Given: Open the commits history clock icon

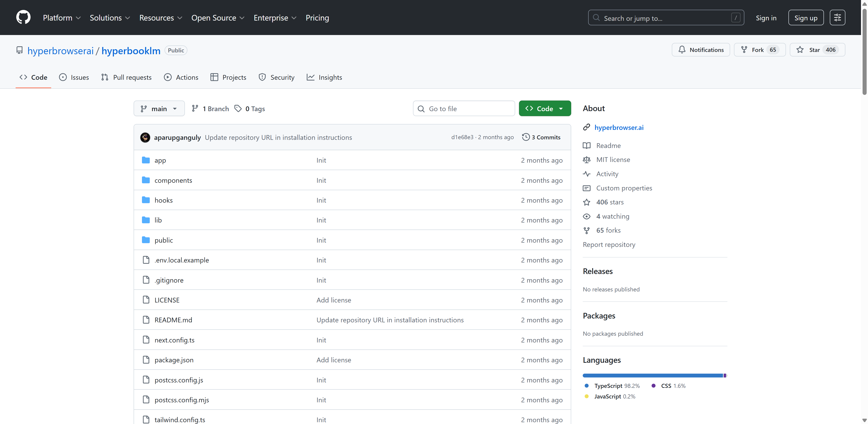Looking at the screenshot, I should click(x=526, y=137).
